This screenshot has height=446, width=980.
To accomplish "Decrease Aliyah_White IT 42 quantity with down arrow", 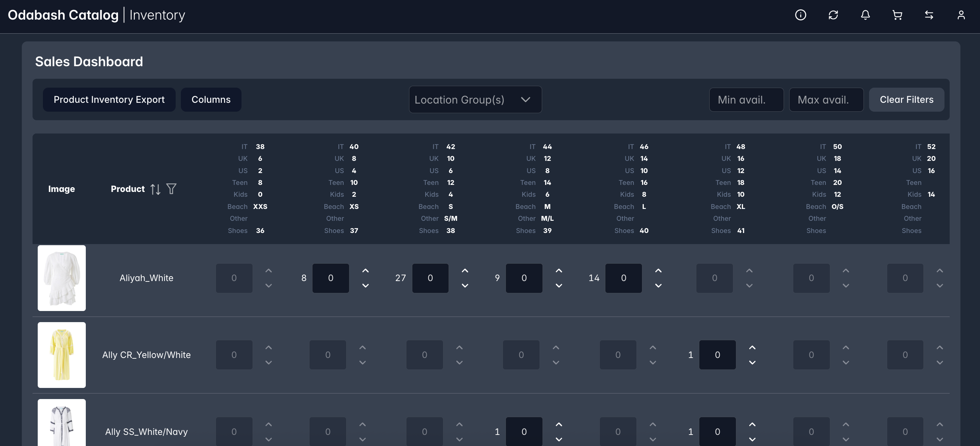I will (x=465, y=285).
